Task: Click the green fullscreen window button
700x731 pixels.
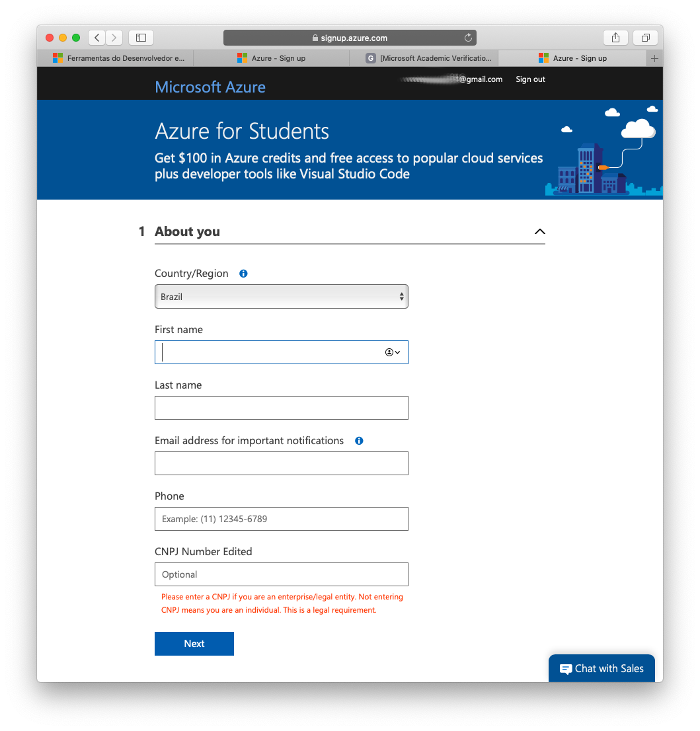Action: point(76,38)
